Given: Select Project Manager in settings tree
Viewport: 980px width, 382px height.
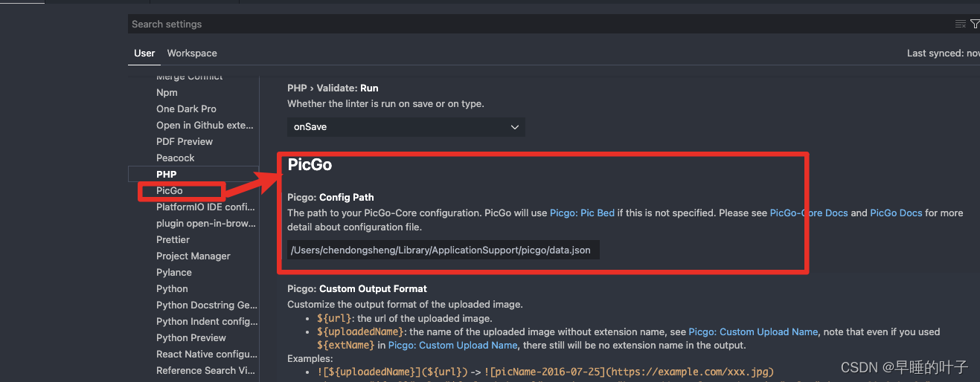Looking at the screenshot, I should click(x=193, y=256).
